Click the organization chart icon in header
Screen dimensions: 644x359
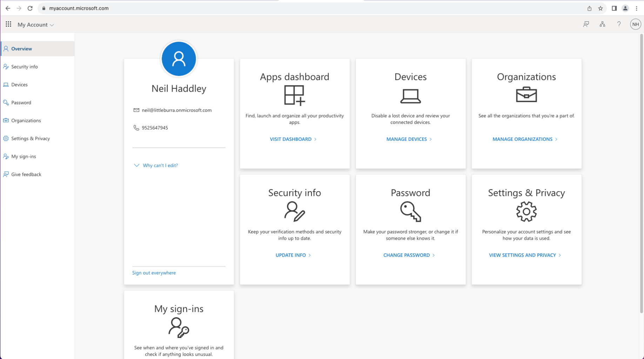click(x=602, y=24)
